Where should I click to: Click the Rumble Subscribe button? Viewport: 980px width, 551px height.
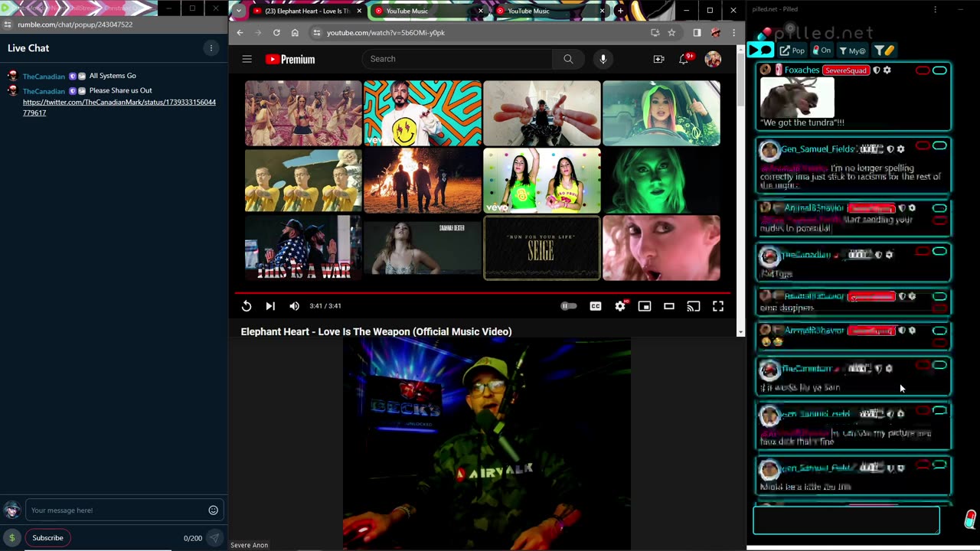(x=47, y=538)
